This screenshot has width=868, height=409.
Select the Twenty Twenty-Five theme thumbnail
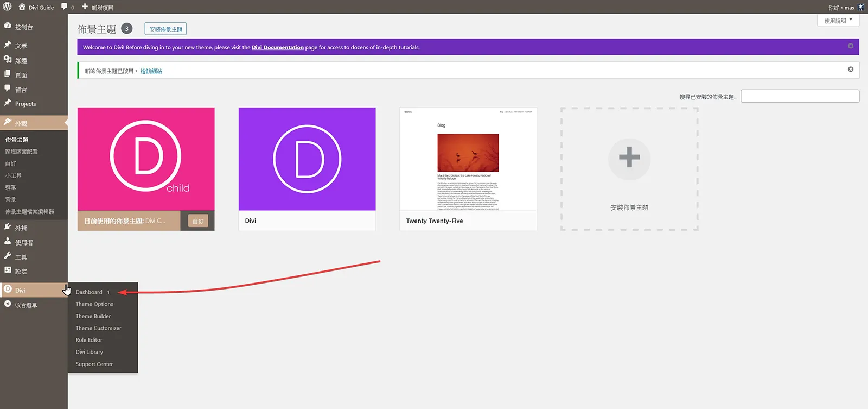pyautogui.click(x=468, y=159)
